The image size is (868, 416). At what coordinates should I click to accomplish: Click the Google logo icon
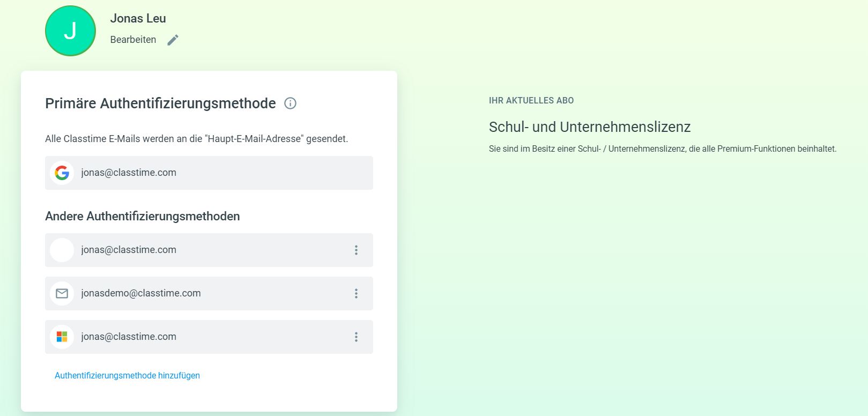(62, 173)
